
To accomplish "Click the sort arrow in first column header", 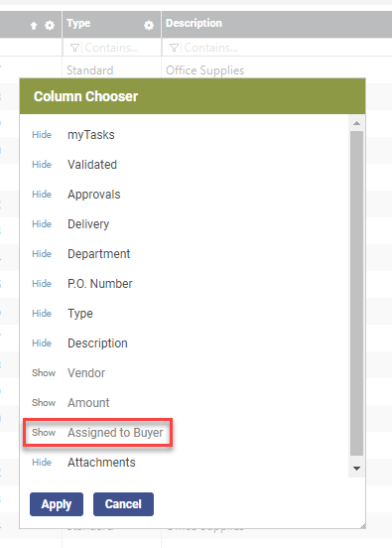I will (34, 25).
